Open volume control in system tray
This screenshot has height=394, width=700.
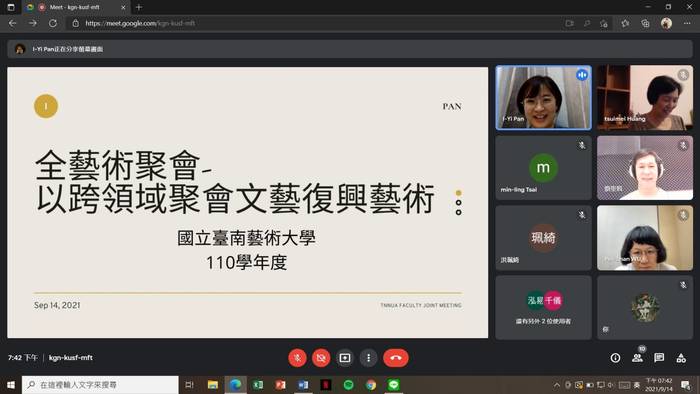611,385
